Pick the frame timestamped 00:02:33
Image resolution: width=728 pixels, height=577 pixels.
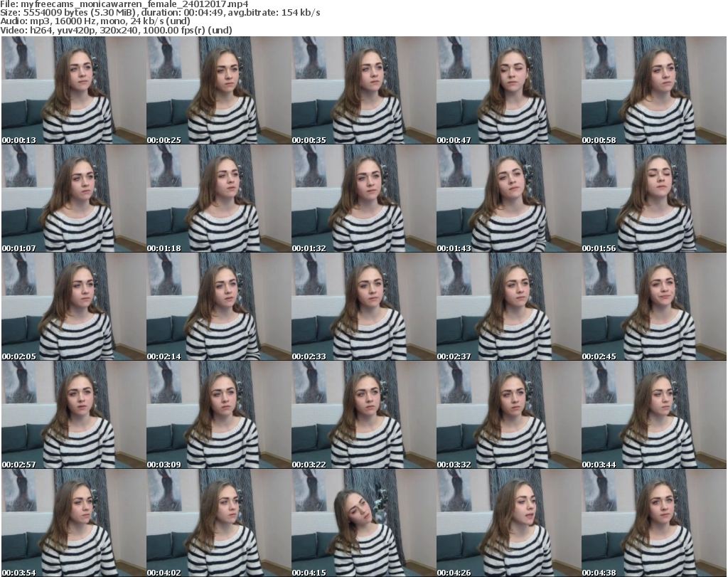[x=363, y=307]
